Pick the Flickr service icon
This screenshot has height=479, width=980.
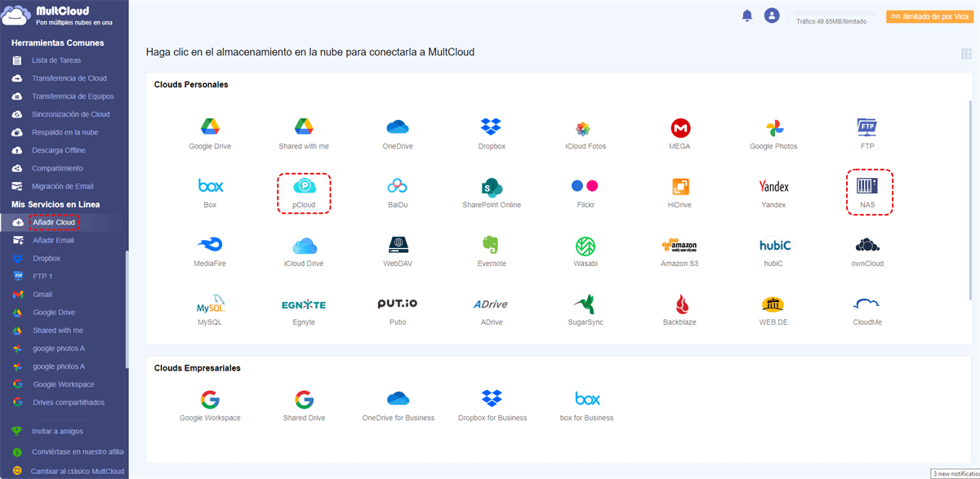[585, 186]
